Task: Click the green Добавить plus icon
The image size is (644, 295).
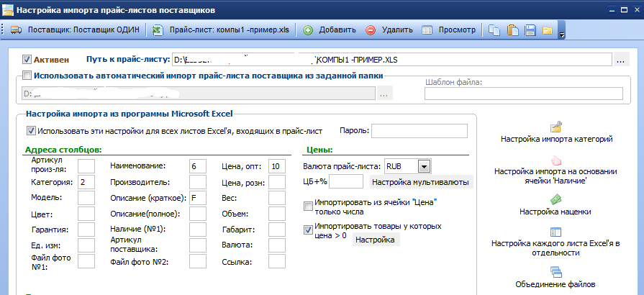Action: [308, 30]
